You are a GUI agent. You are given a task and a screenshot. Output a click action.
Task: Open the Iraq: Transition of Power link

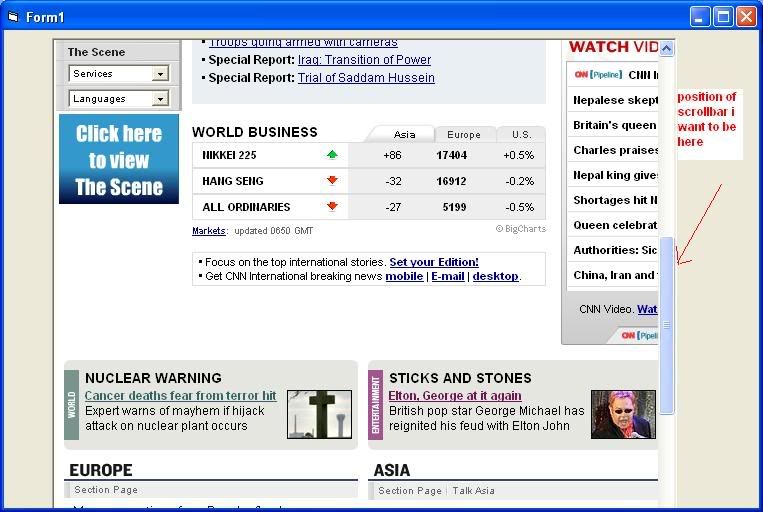coord(364,60)
